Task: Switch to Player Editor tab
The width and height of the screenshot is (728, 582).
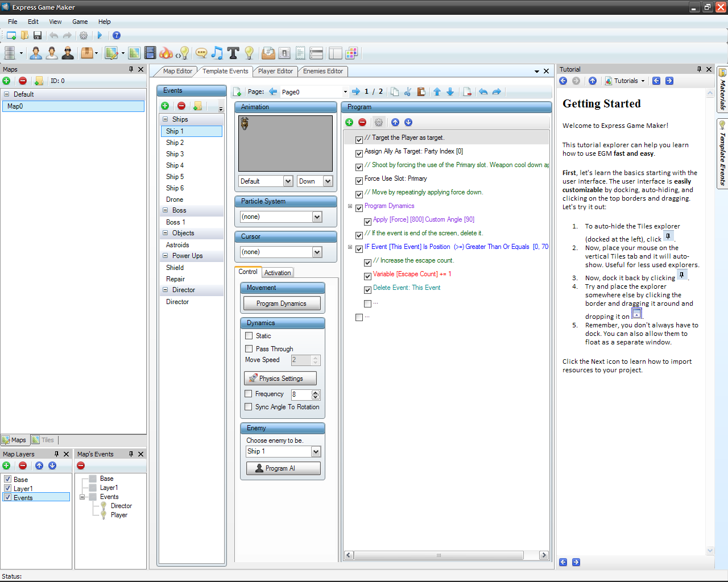Action: click(x=275, y=71)
